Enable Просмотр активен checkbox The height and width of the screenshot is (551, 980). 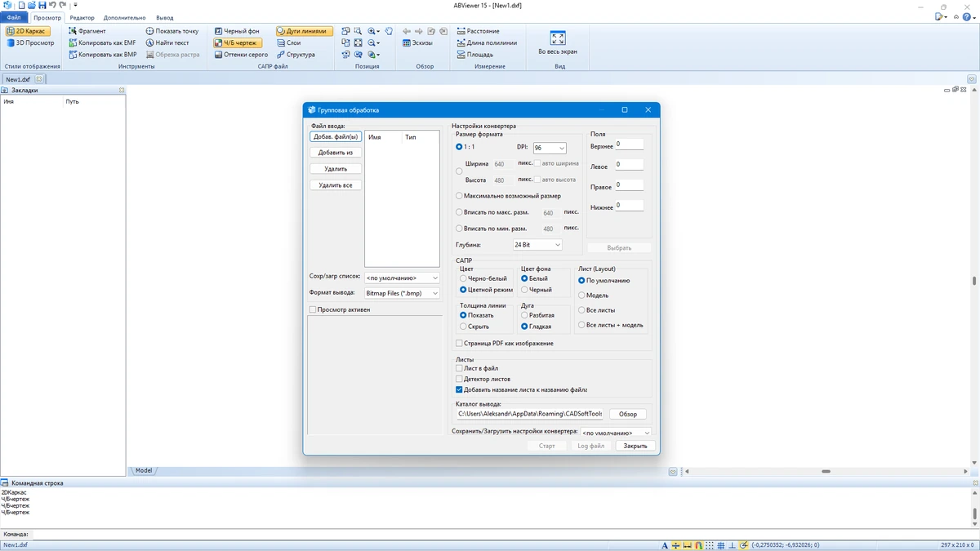coord(340,309)
